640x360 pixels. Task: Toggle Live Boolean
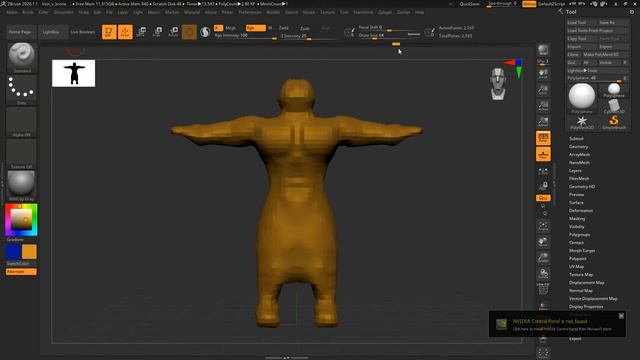(x=83, y=32)
